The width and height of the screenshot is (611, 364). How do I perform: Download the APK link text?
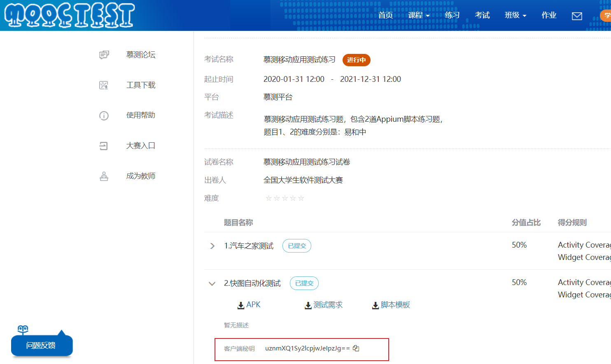[x=253, y=305]
